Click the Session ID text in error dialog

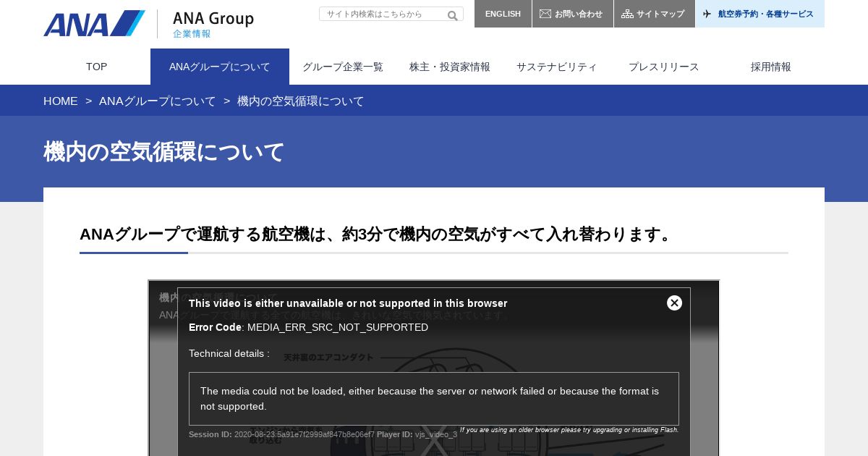point(282,434)
